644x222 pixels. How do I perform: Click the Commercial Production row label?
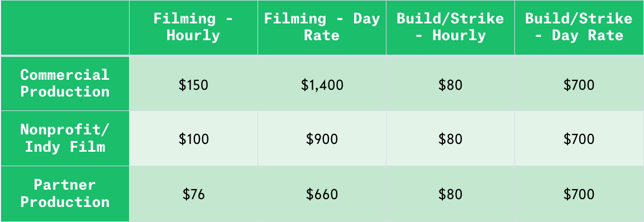click(x=65, y=83)
